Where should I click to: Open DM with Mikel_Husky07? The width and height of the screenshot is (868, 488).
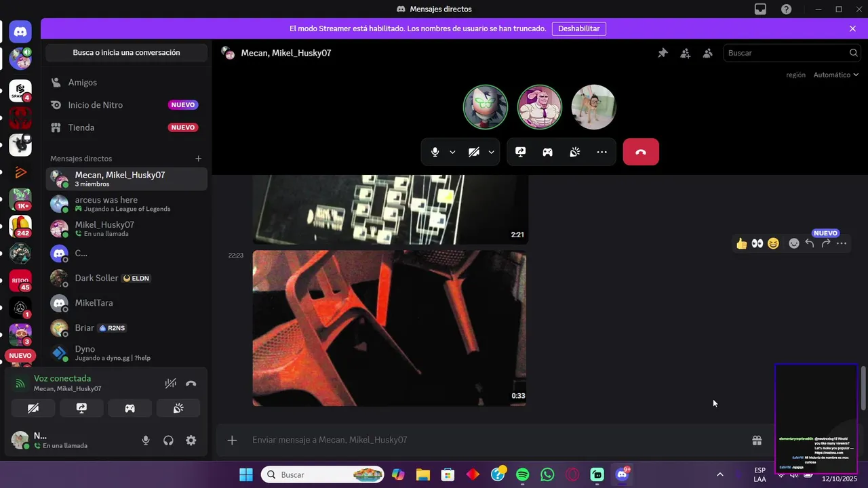127,228
